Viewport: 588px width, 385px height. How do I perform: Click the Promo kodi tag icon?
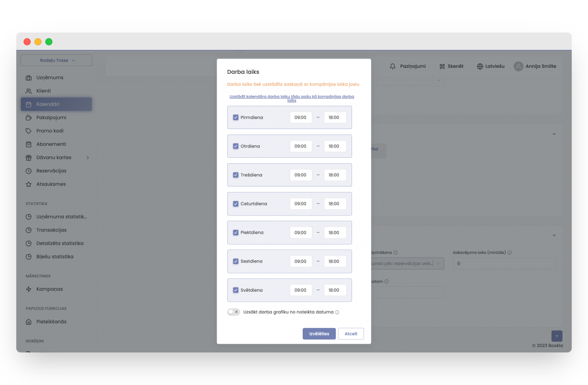[29, 131]
